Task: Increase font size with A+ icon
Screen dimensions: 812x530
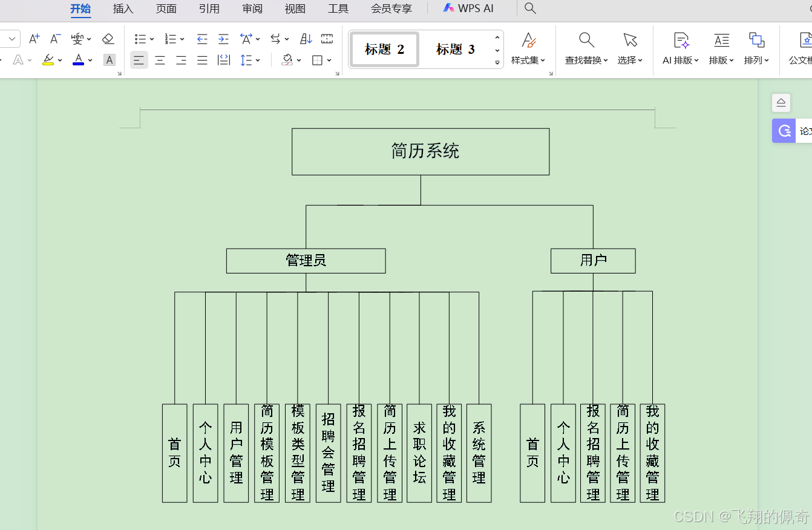Action: pyautogui.click(x=34, y=39)
